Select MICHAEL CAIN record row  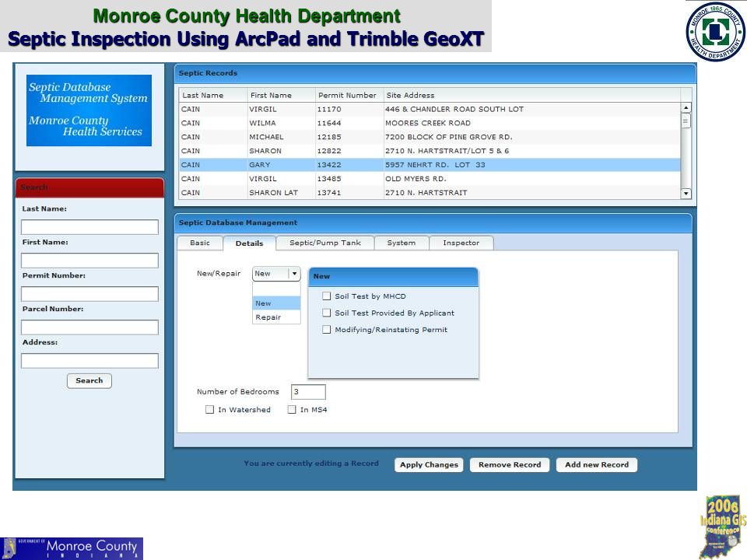click(x=430, y=137)
